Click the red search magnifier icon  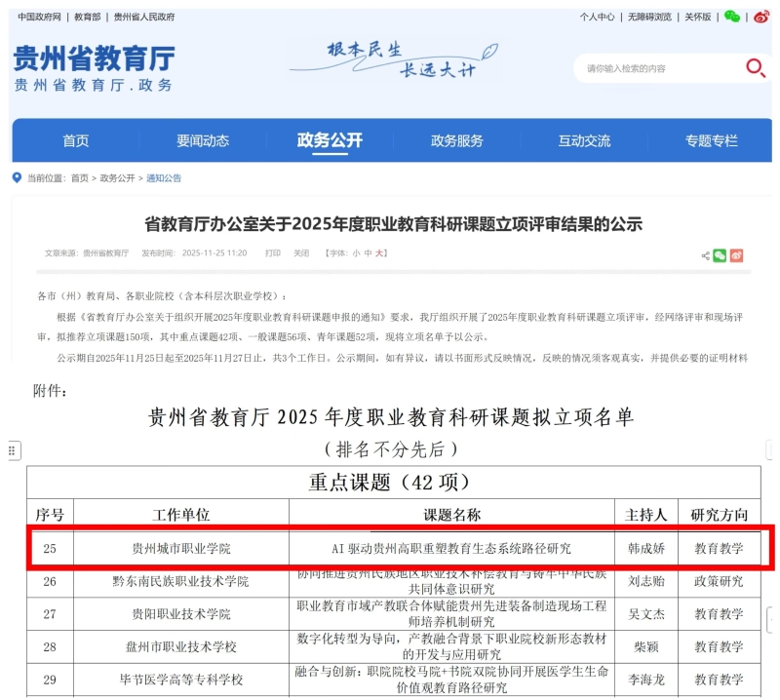[x=756, y=67]
